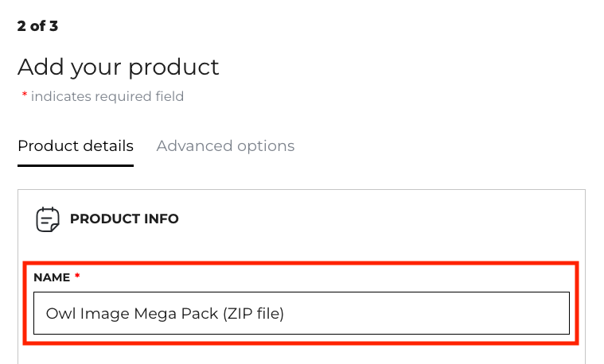
Task: Switch to the Advanced options tab
Action: point(225,146)
